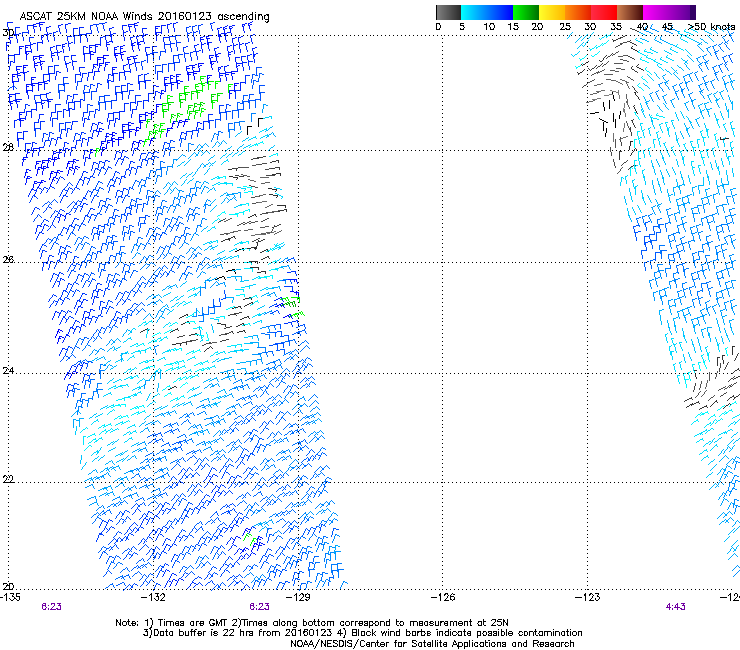Click the "NOAA/NESDIS/Center for Satellite Applications and Research" credit
This screenshot has height=650, width=740.
[x=432, y=644]
